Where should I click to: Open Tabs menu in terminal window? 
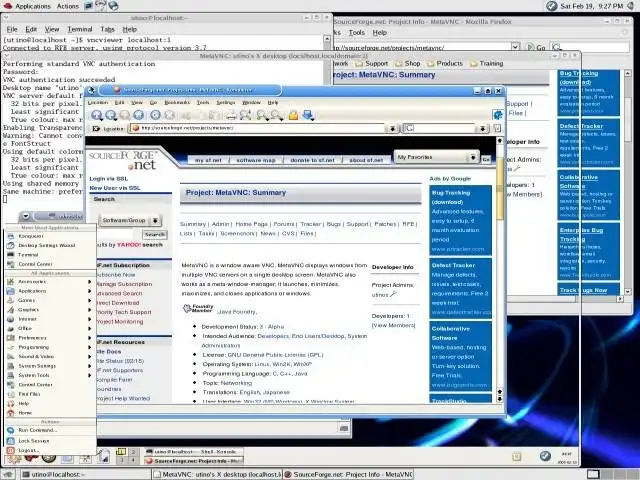coord(107,29)
